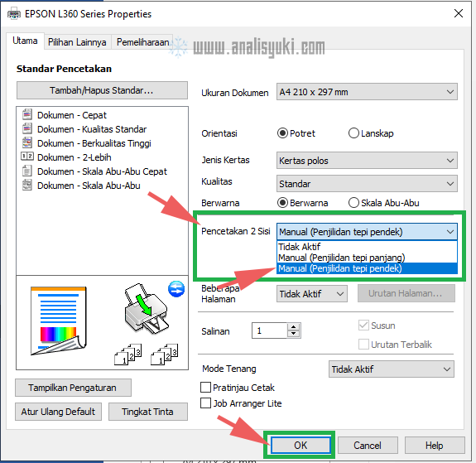Viewport: 476px width, 463px height.
Task: Enable Pratinjau Cetak checkbox
Action: [x=205, y=388]
